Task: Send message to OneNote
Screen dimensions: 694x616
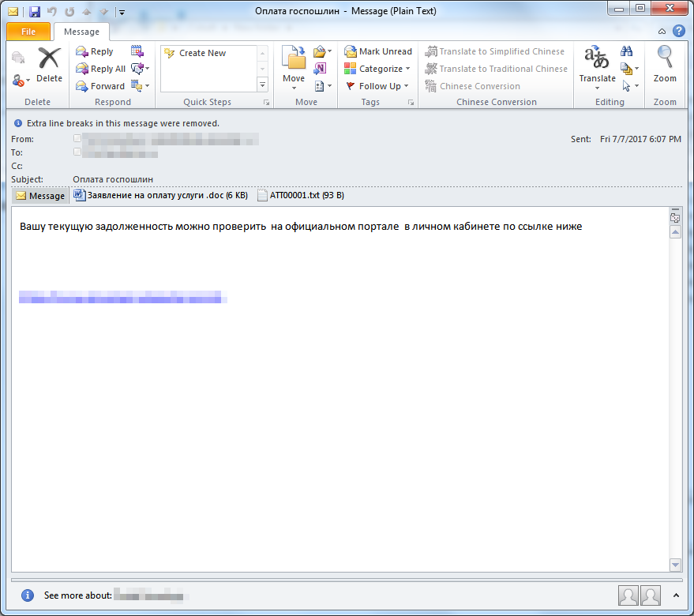Action: coord(320,69)
